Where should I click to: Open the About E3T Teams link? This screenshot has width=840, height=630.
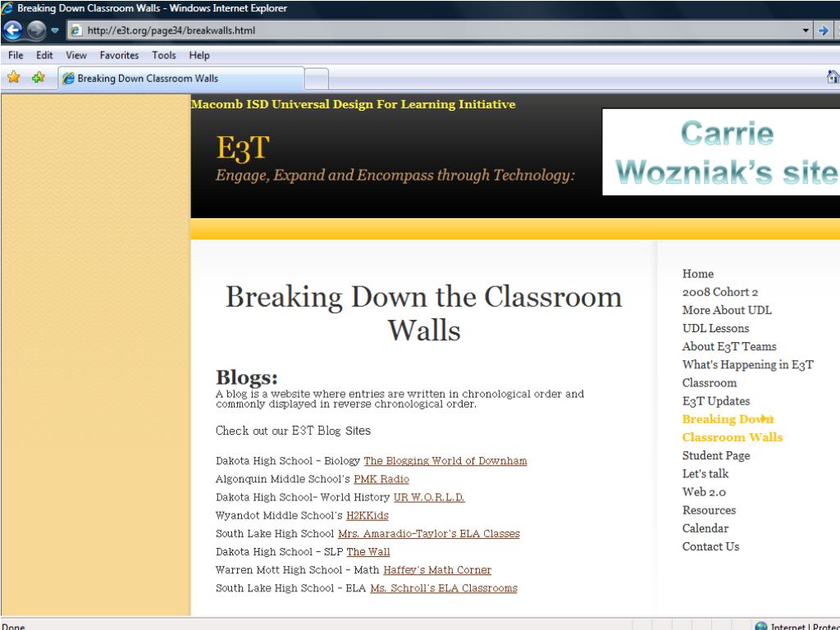point(728,347)
